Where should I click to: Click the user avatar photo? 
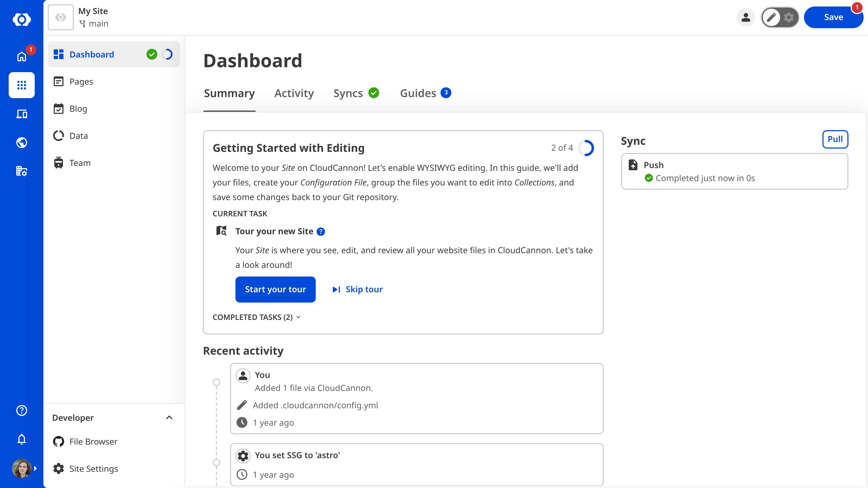pos(22,468)
